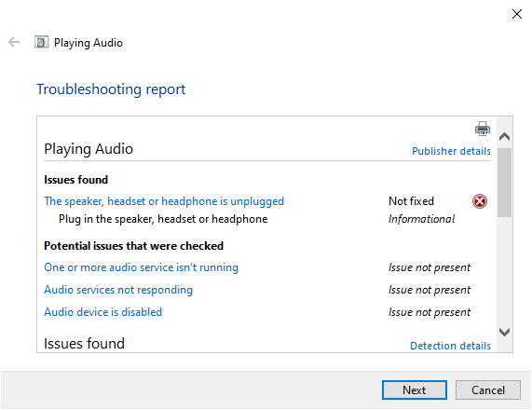The image size is (532, 410).
Task: Click the printer icon to print report
Action: (x=482, y=129)
